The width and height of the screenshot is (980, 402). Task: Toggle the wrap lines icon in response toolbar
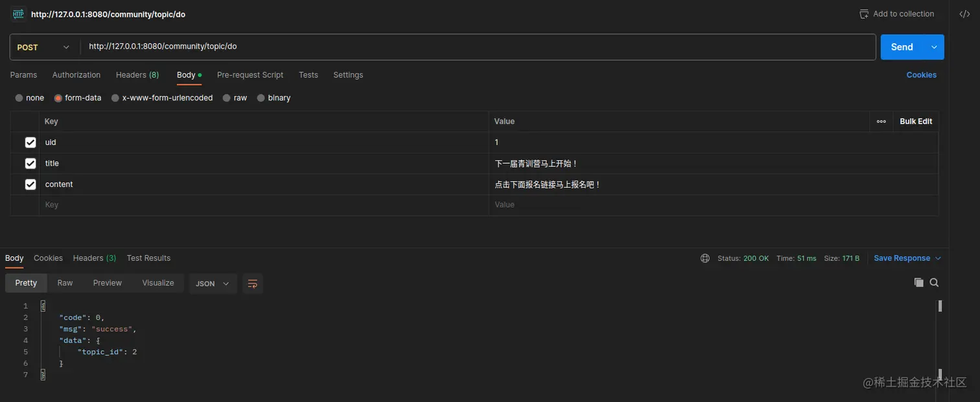coord(253,284)
